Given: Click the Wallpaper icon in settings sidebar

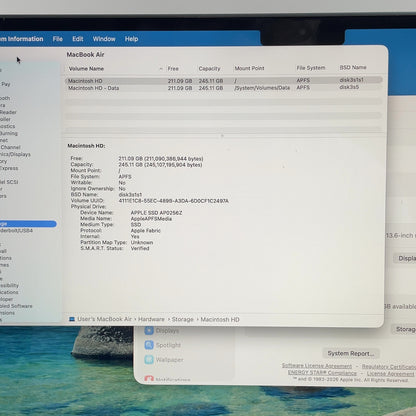Looking at the screenshot, I should [x=149, y=360].
